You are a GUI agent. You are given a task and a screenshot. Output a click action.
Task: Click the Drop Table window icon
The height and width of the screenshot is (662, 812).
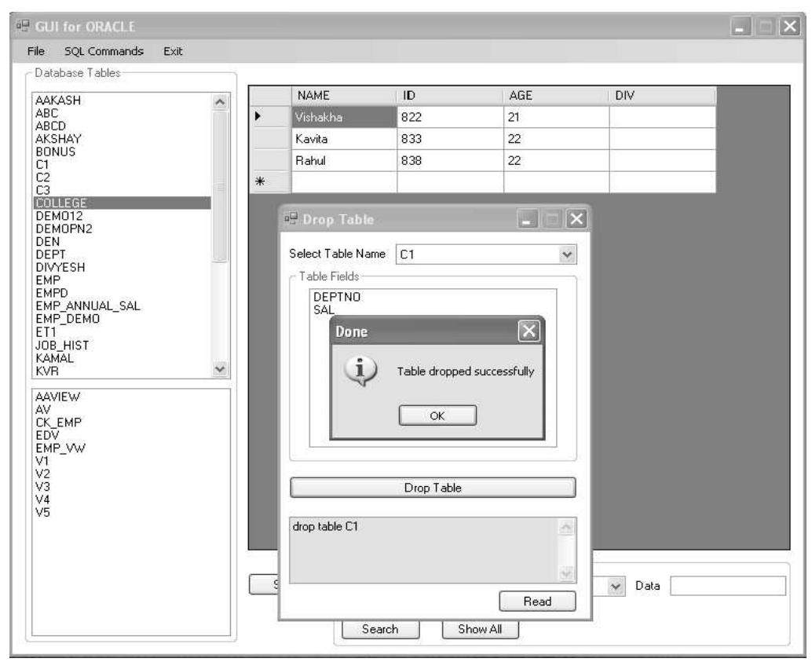[291, 218]
